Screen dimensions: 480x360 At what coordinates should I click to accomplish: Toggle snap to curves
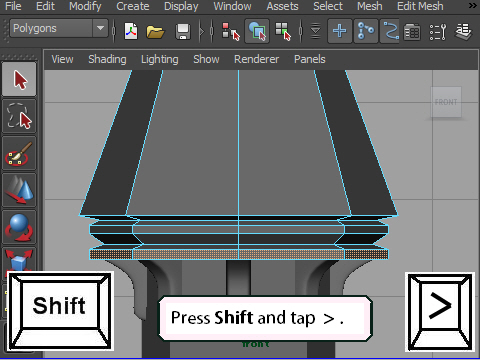click(x=366, y=31)
